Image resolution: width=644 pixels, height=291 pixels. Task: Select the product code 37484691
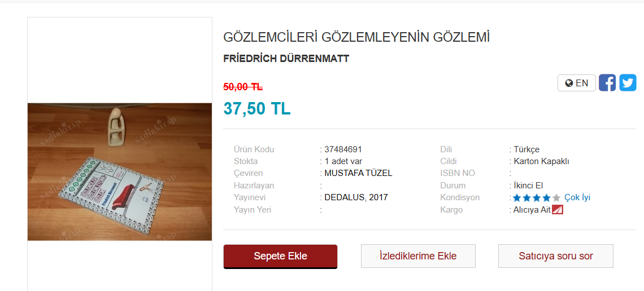coord(343,149)
